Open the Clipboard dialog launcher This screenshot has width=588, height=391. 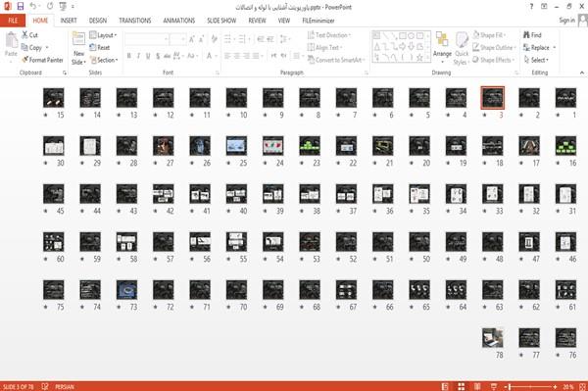point(65,73)
